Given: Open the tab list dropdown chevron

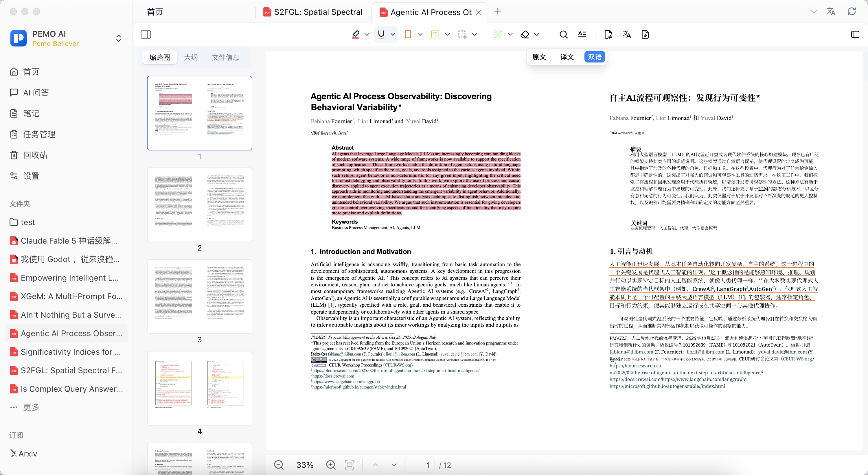Looking at the screenshot, I should 813,12.
